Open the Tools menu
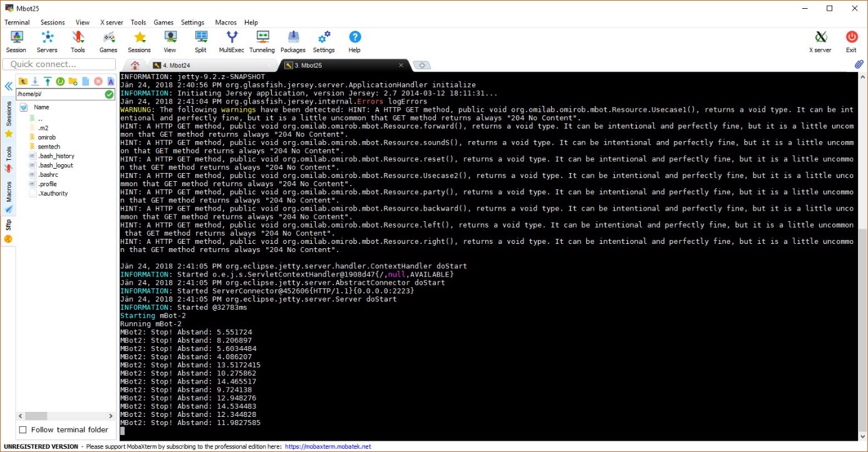The height and width of the screenshot is (452, 868). click(138, 23)
